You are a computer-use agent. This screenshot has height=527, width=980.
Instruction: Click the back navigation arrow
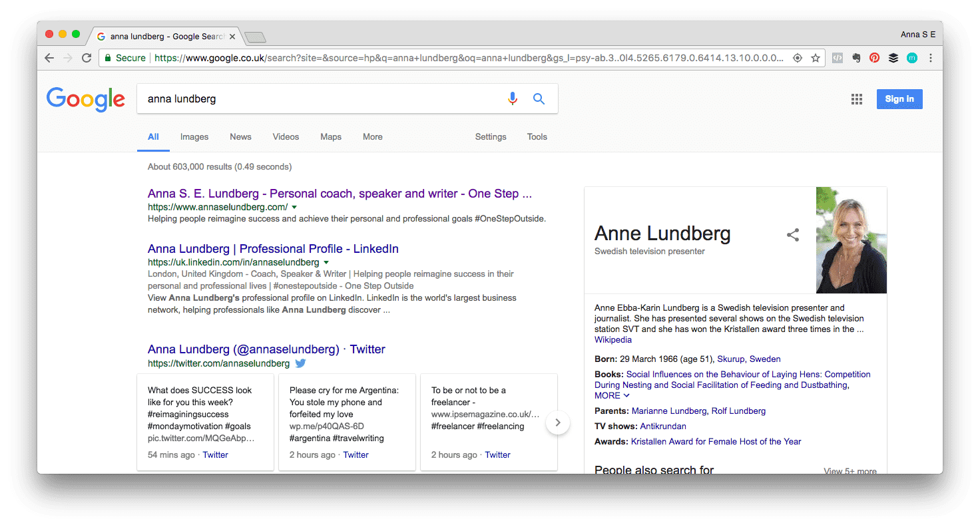[x=49, y=58]
